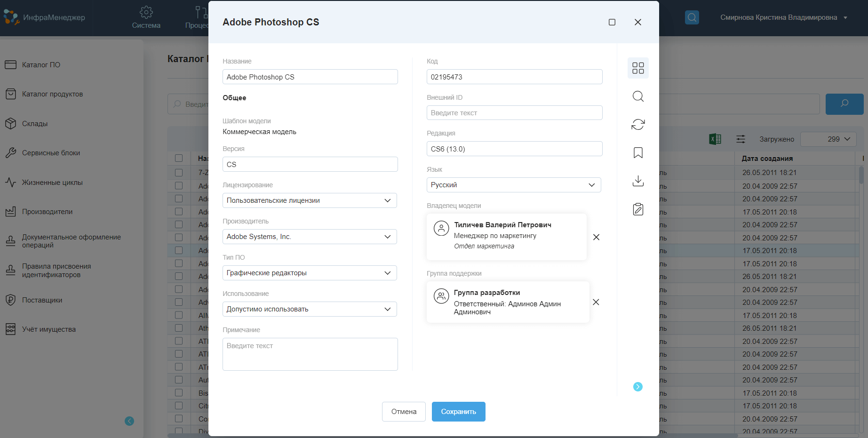
Task: Click date cell 26.05.2011 18:21 in first row
Action: click(769, 173)
